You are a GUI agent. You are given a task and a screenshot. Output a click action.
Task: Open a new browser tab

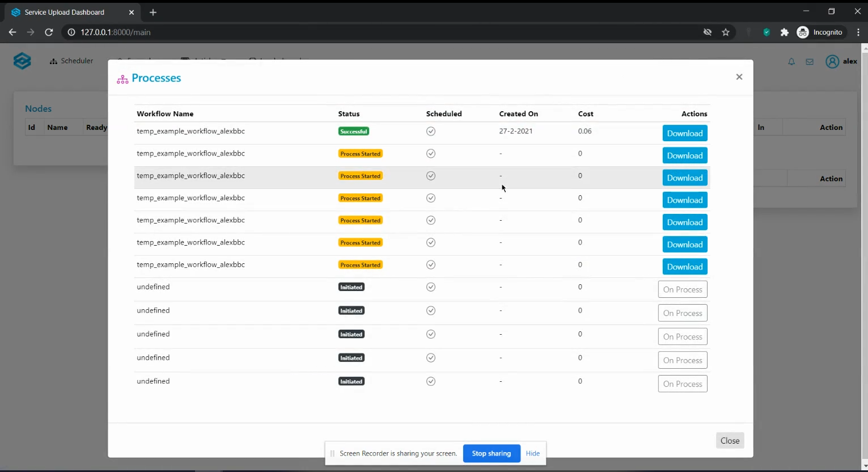[153, 12]
